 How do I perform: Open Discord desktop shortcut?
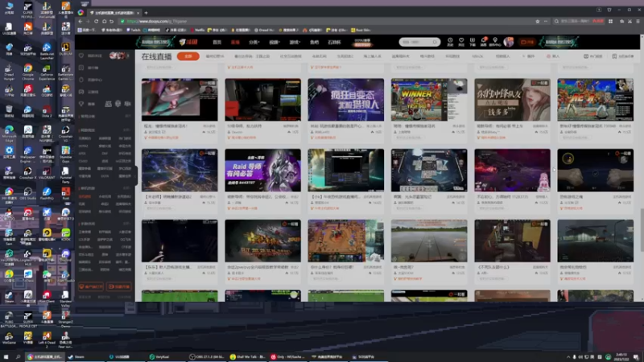[65, 255]
